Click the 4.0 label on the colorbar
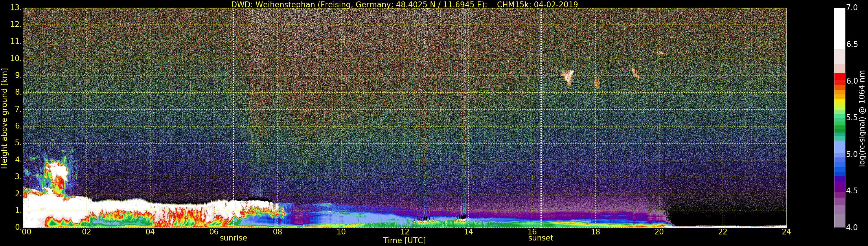This screenshot has width=868, height=246. pos(852,227)
